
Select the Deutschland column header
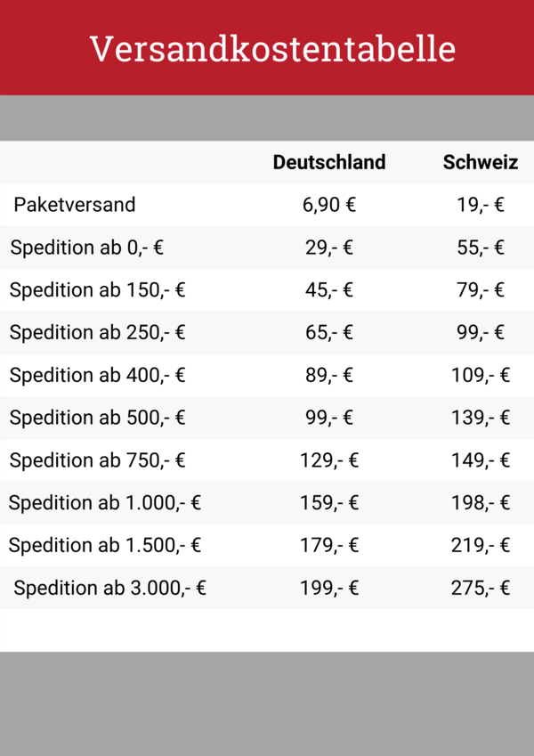pos(329,162)
